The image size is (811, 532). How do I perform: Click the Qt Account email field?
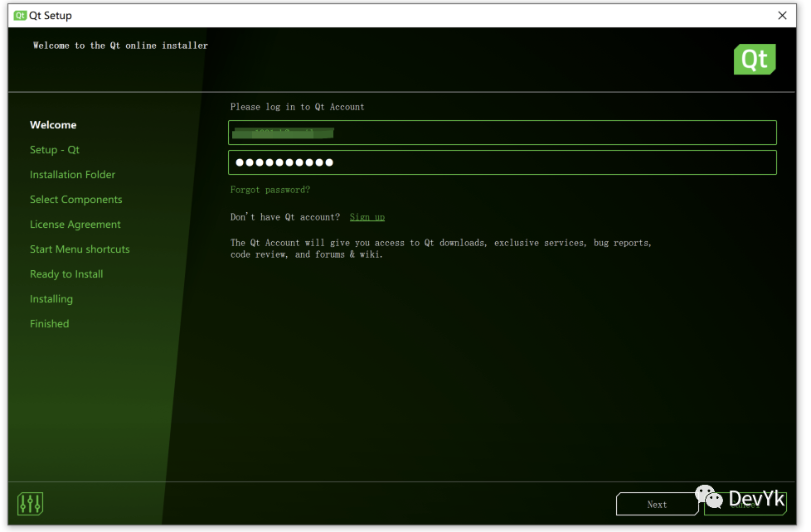click(x=503, y=133)
